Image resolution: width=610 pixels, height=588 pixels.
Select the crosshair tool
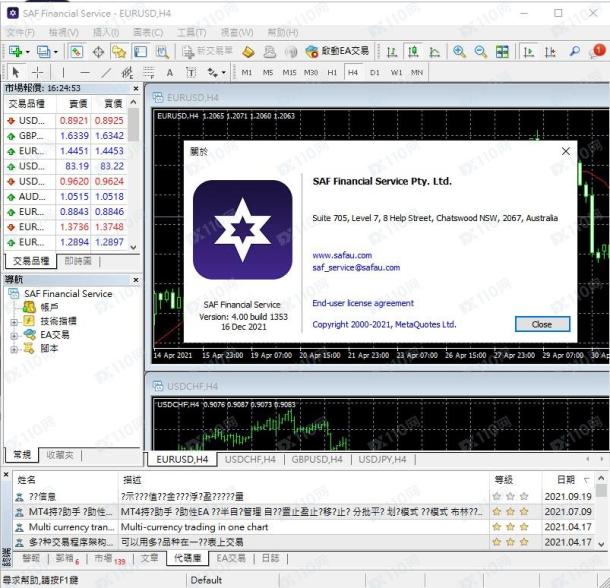[38, 72]
